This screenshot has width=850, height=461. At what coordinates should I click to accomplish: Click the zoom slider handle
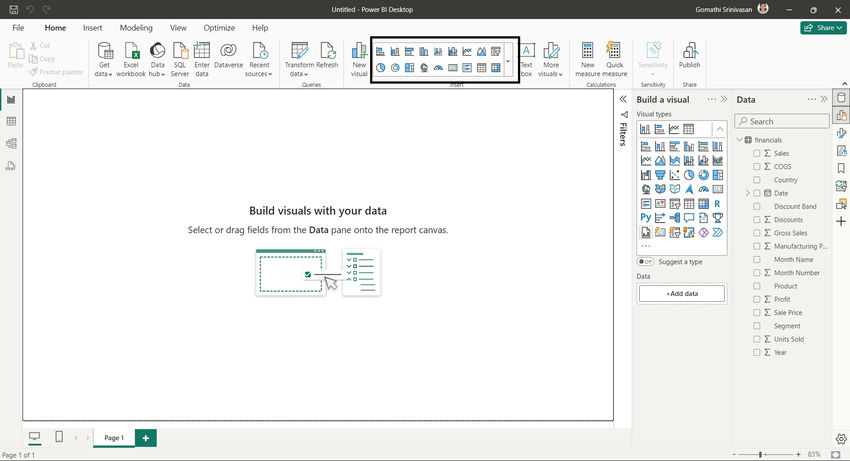(761, 454)
